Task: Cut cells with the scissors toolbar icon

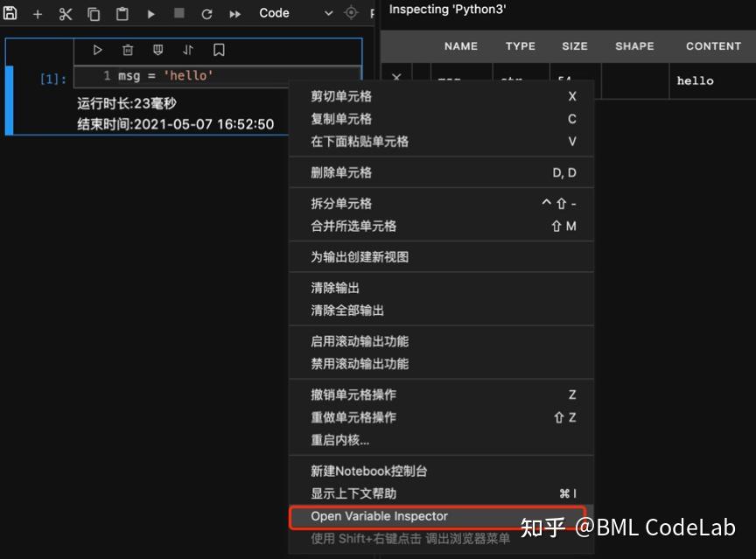Action: click(65, 13)
